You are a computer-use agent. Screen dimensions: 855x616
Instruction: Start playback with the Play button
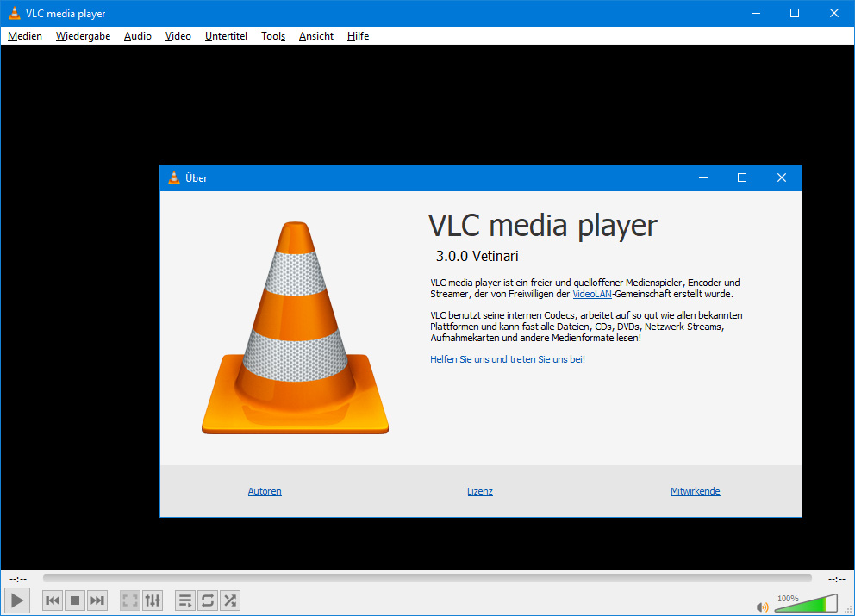point(17,600)
